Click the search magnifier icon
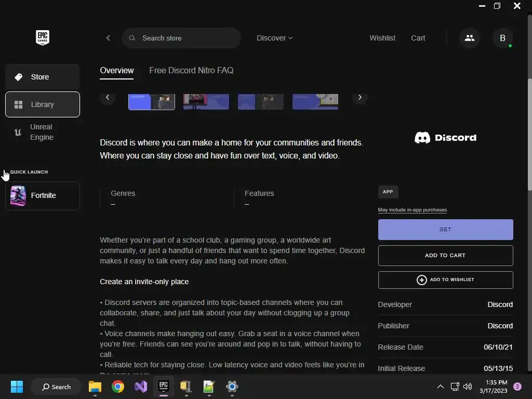 pyautogui.click(x=132, y=38)
